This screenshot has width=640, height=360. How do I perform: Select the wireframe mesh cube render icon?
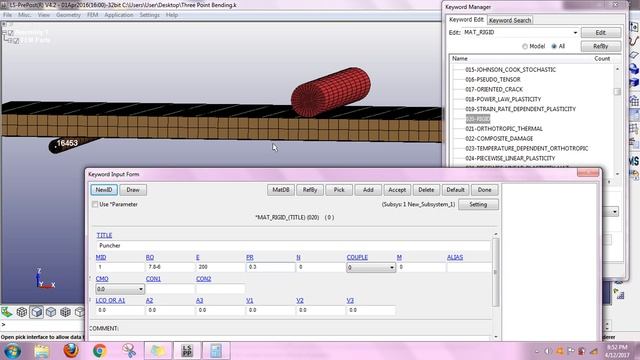[22, 312]
